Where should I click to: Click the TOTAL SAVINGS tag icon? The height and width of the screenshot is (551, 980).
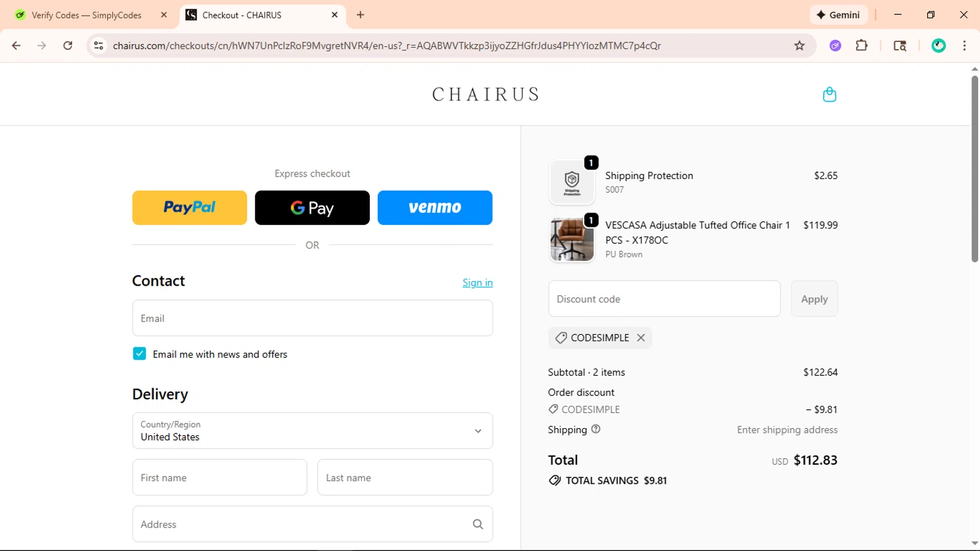pyautogui.click(x=555, y=480)
